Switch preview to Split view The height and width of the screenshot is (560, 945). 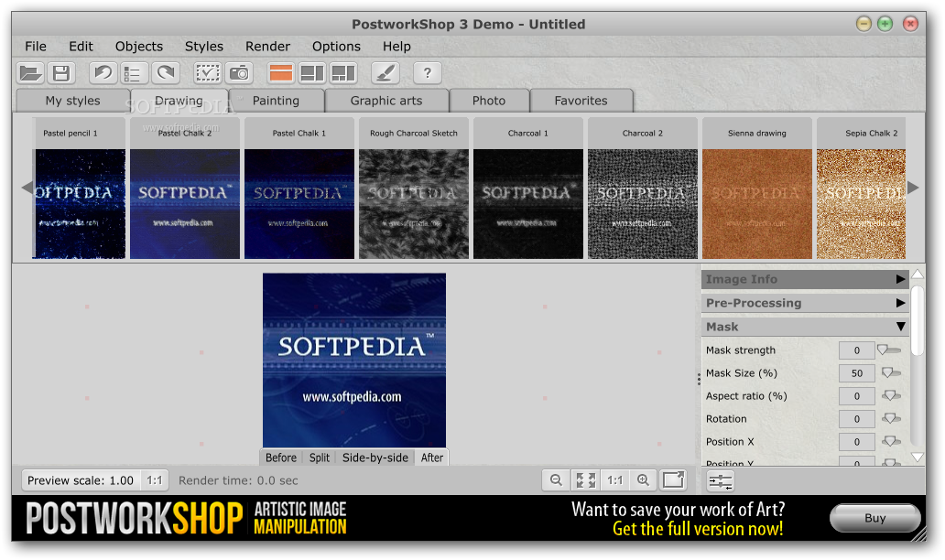tap(320, 458)
